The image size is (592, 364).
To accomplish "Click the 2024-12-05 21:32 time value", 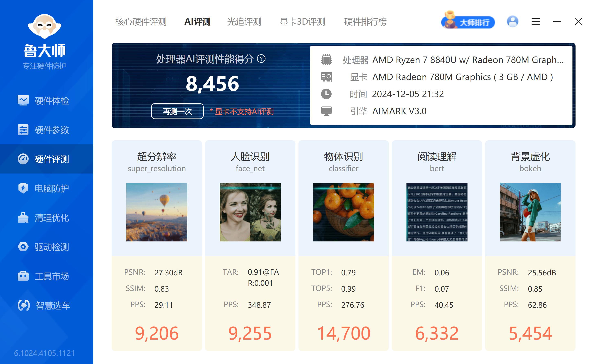I will point(408,94).
